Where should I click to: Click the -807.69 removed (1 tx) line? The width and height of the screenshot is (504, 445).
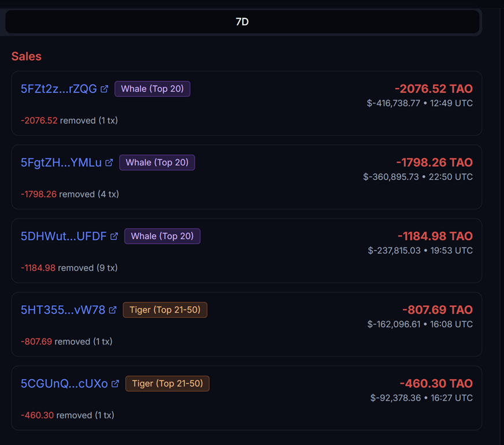(66, 342)
